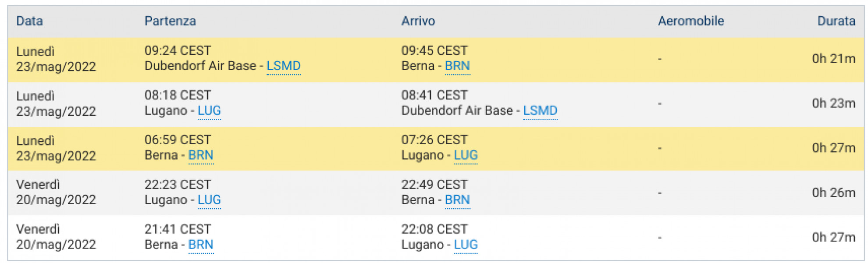
Task: Click the Aeromobile column header
Action: tap(691, 21)
